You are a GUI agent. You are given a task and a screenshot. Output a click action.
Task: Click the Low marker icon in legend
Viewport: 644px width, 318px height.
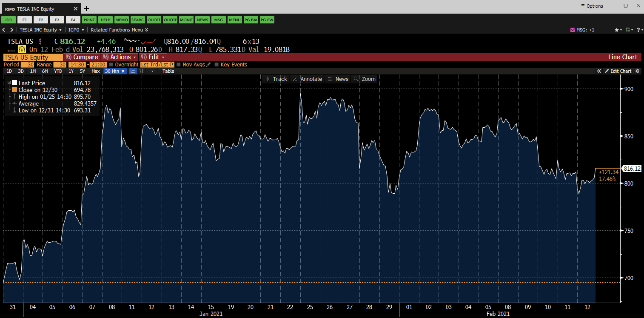click(14, 110)
